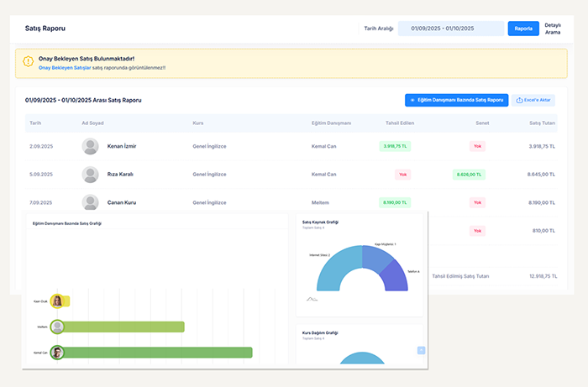The image size is (588, 387).
Task: Click the yellow warning exclamation icon
Action: pos(29,62)
